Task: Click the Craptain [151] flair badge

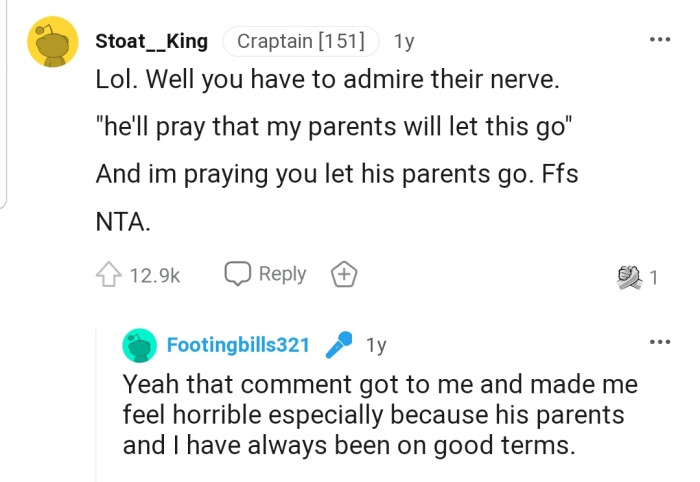Action: coord(301,42)
